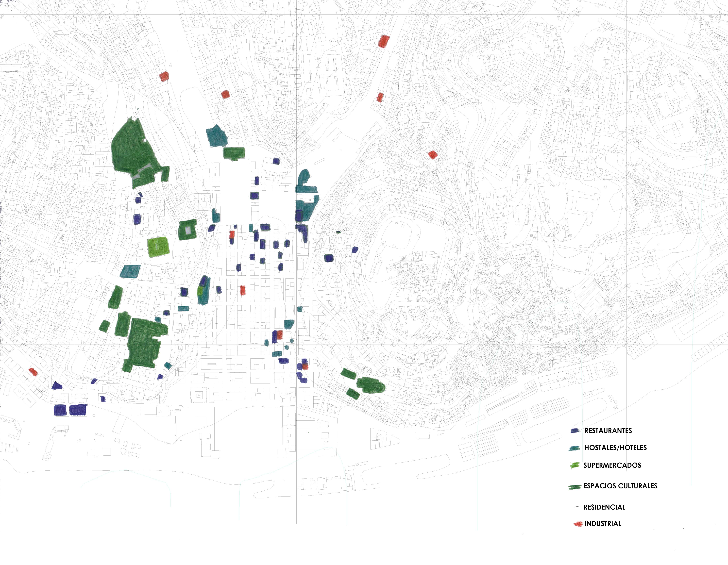
Task: Click the ESPACIOS CULTURALES legend label
Action: click(620, 486)
